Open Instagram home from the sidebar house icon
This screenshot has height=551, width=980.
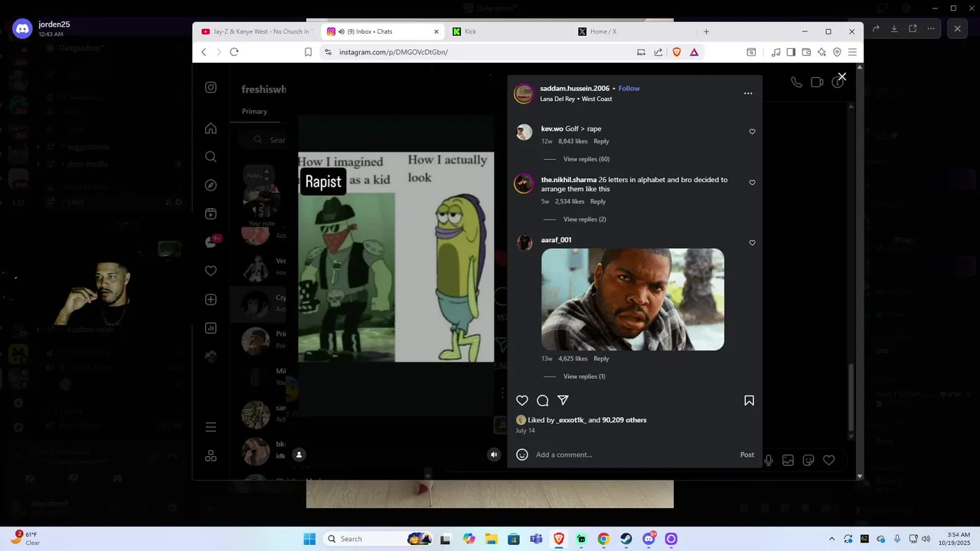211,128
